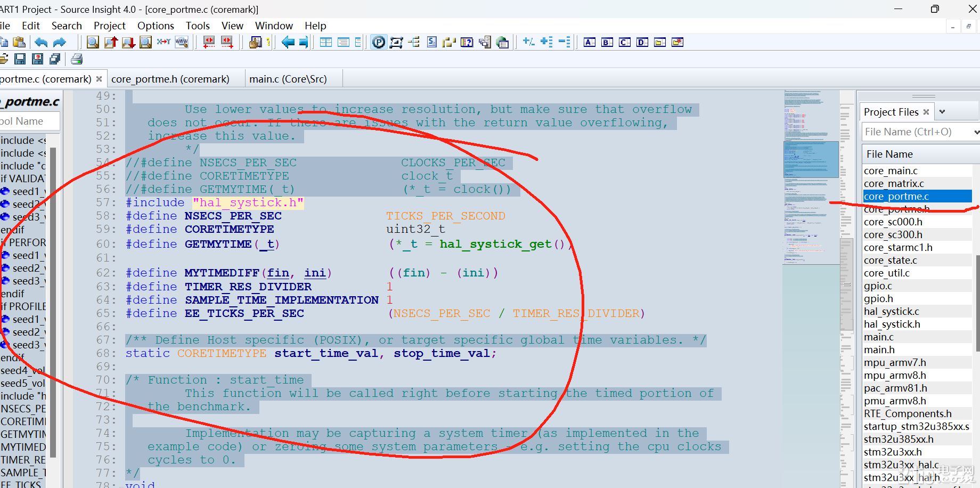The width and height of the screenshot is (980, 488).
Task: Select gpio.c in file list
Action: click(x=917, y=286)
